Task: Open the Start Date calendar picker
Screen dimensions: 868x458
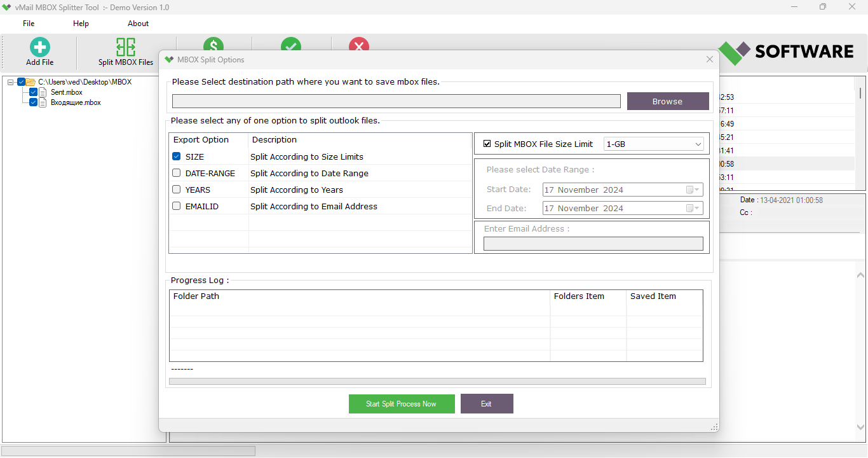Action: pos(693,190)
